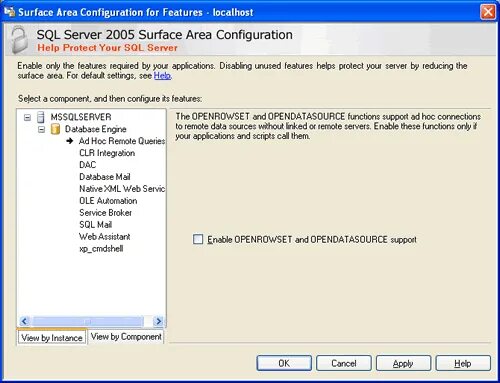Viewport: 500px width, 383px height.
Task: Close the Surface Area Configuration window
Action: tap(488, 12)
